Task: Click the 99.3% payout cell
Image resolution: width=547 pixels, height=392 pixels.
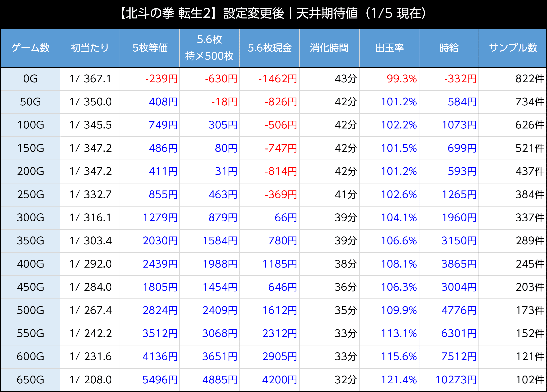Action: (x=402, y=79)
